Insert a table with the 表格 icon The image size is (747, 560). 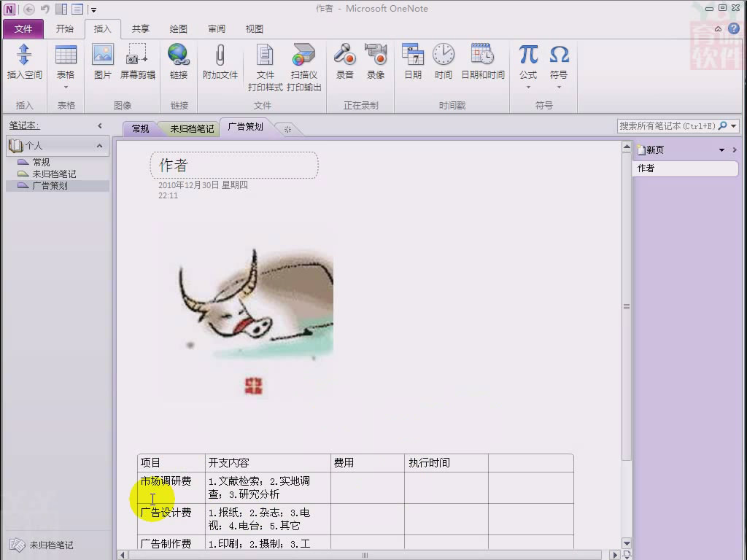[x=66, y=55]
